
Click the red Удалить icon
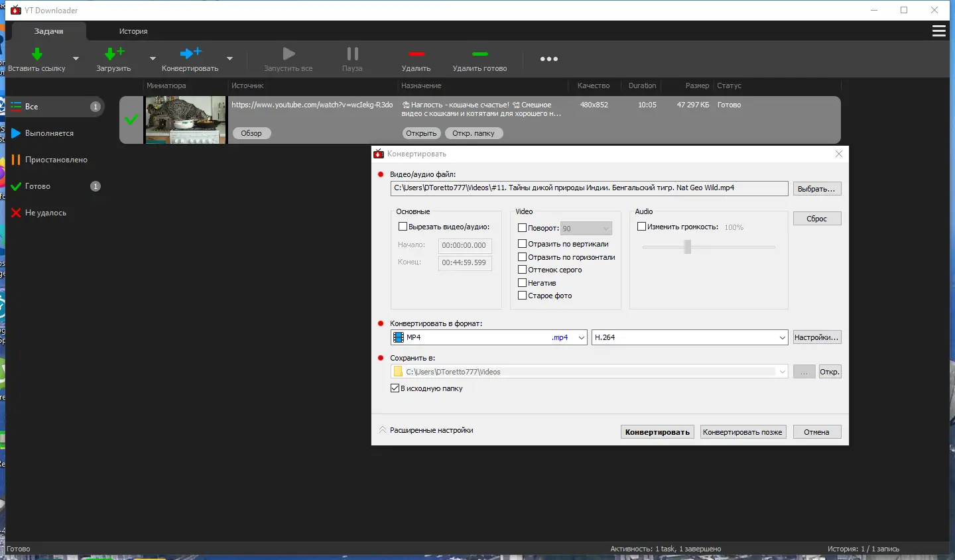click(x=416, y=54)
